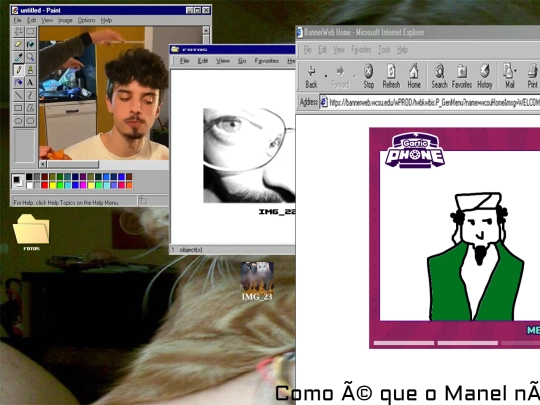Image resolution: width=540 pixels, height=405 pixels.
Task: Select the Text tool marked A
Action: (30, 82)
